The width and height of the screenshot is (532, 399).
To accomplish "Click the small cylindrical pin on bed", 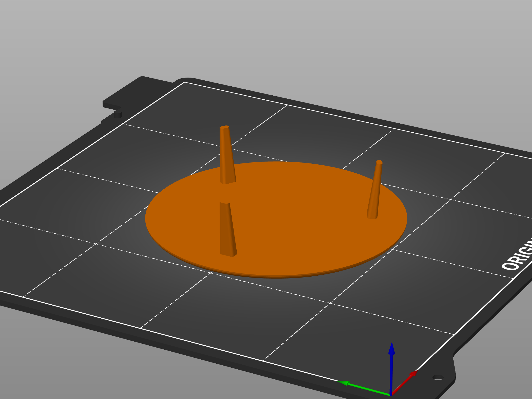I will [x=118, y=114].
